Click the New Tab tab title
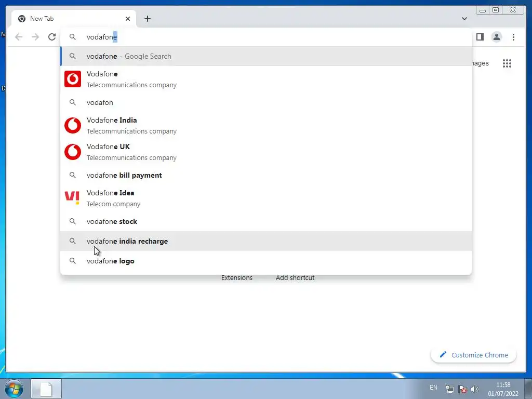 [x=42, y=19]
